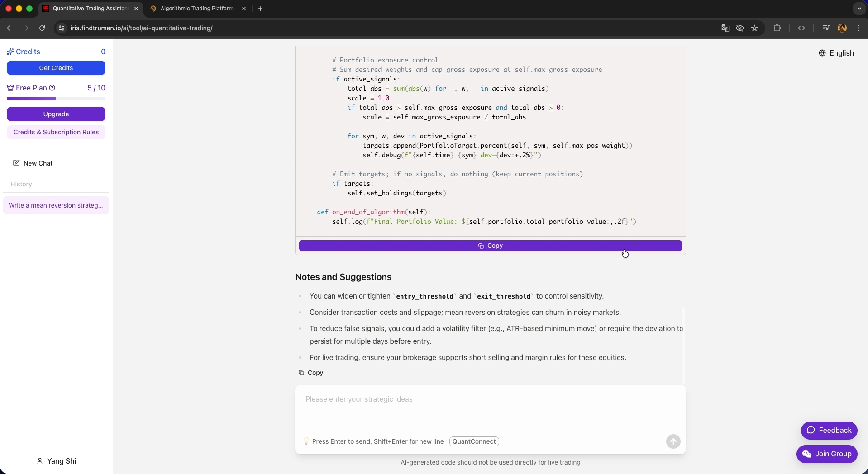Image resolution: width=868 pixels, height=474 pixels.
Task: Click the site information icon in address bar
Action: 62,28
